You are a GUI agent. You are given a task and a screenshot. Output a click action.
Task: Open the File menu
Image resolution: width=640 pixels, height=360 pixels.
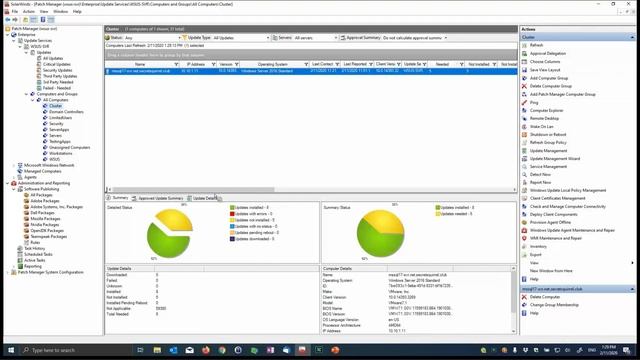(x=15, y=11)
